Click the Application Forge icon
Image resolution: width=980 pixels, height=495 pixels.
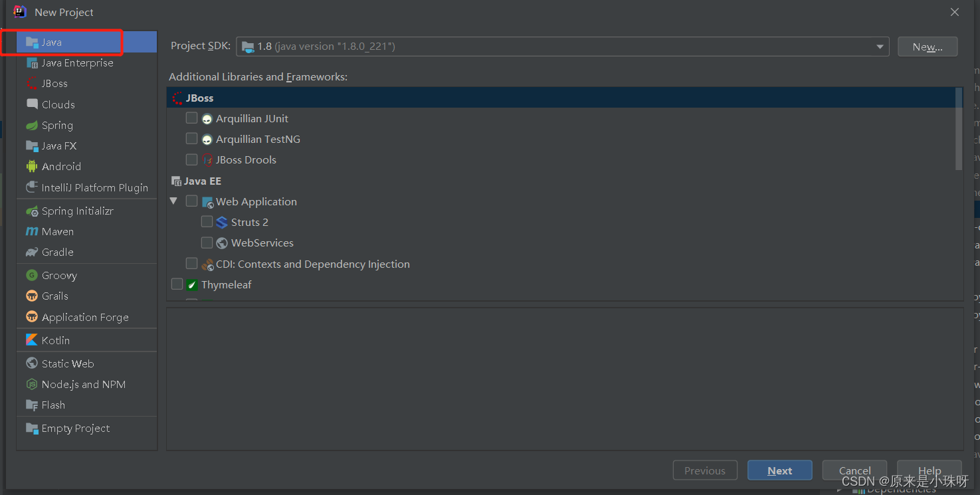(x=31, y=317)
